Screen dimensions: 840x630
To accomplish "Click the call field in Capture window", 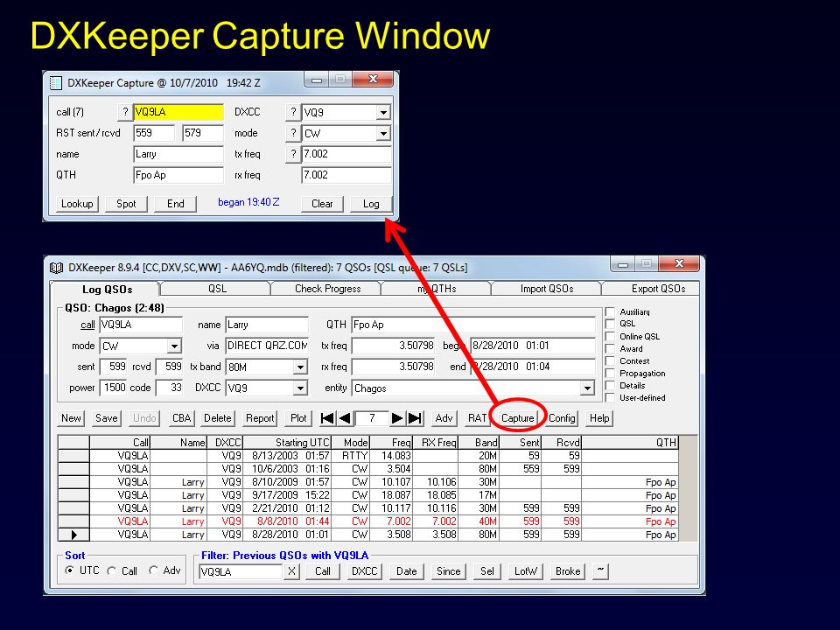I will click(178, 112).
